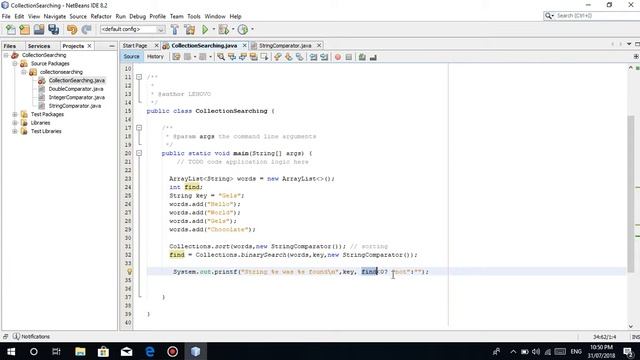
Task: Open the Debug menu
Action: (138, 16)
